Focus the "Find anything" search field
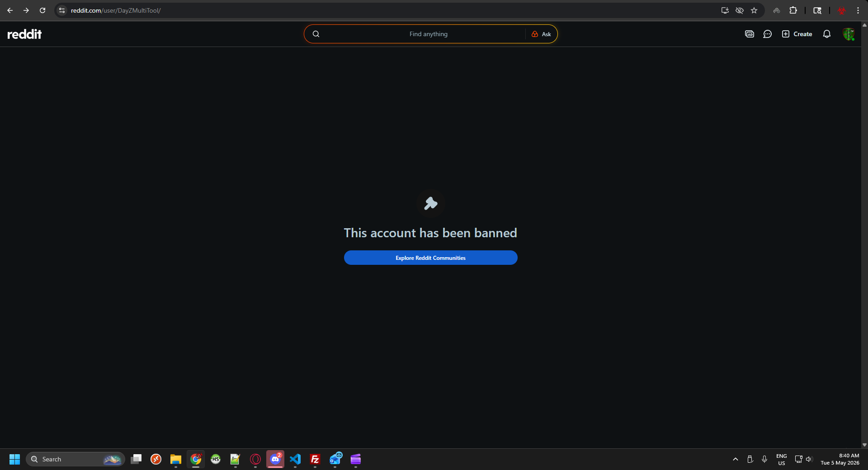 coord(428,34)
